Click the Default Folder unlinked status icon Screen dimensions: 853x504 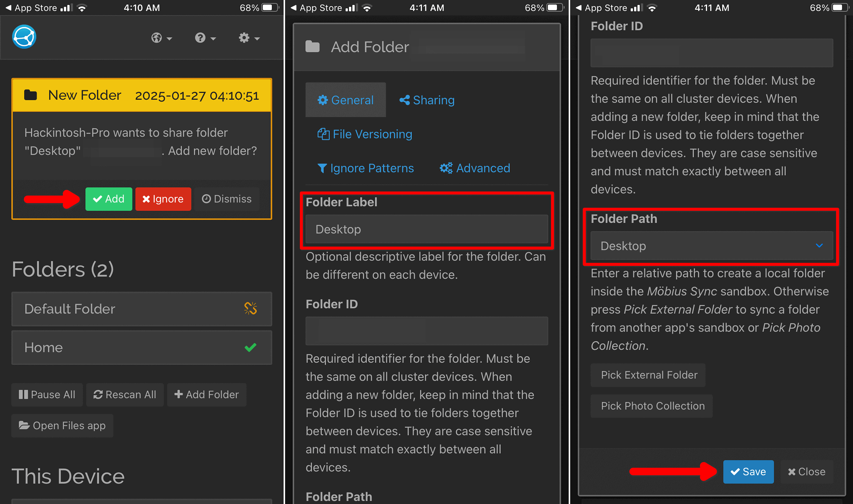250,309
